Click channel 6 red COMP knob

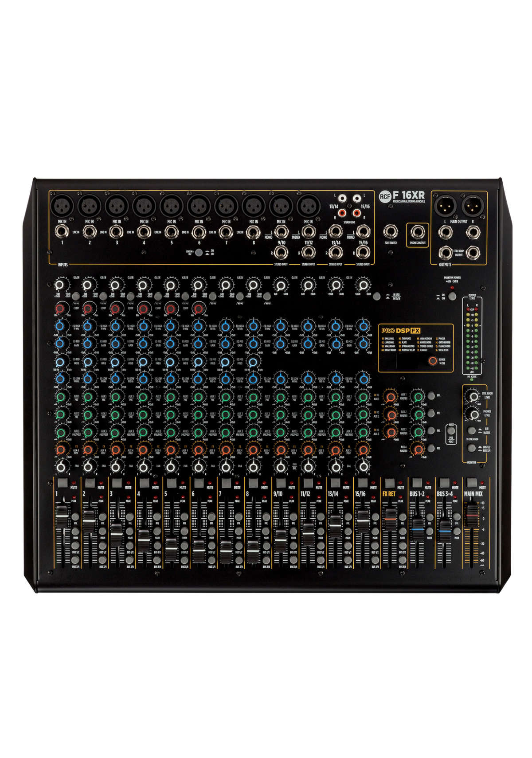(198, 308)
